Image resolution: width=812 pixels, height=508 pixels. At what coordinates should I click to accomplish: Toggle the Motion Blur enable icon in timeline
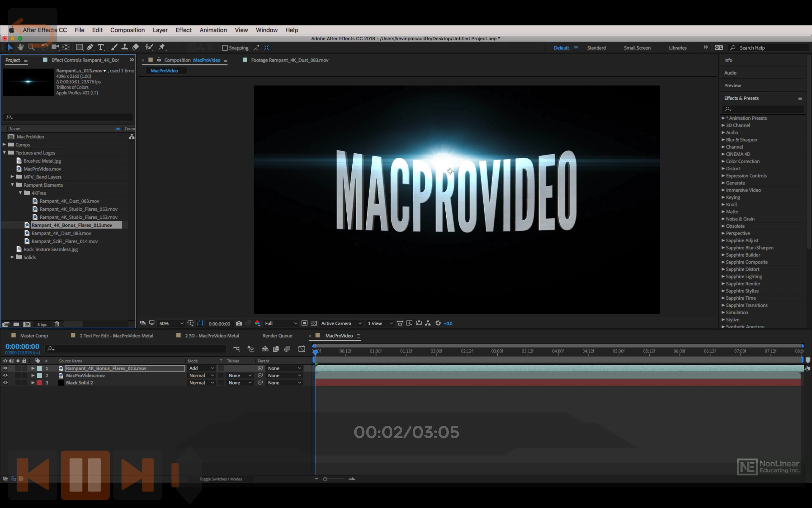point(287,349)
